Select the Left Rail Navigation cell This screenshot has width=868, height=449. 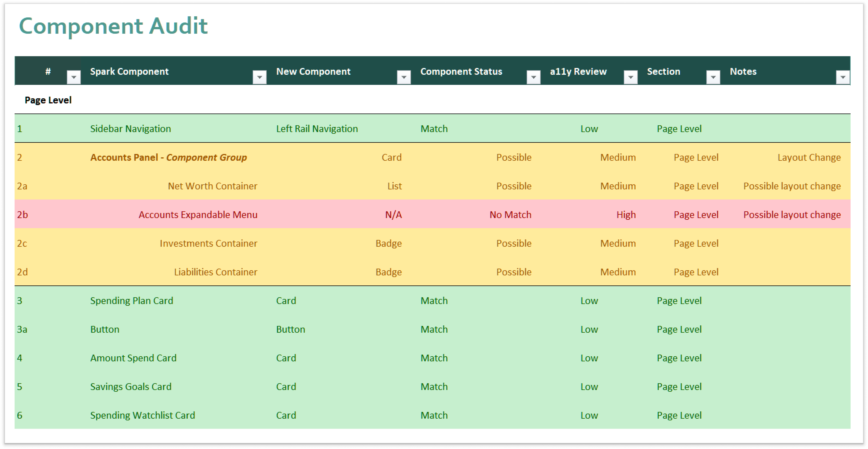317,129
